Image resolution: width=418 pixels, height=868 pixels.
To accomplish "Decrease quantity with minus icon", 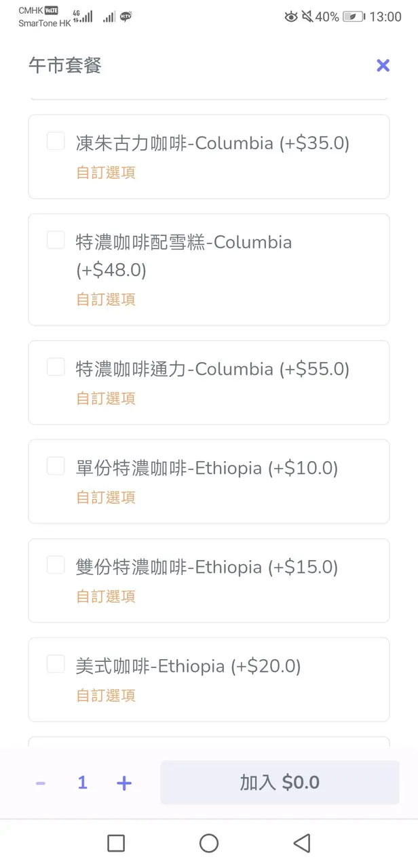I will pos(41,783).
